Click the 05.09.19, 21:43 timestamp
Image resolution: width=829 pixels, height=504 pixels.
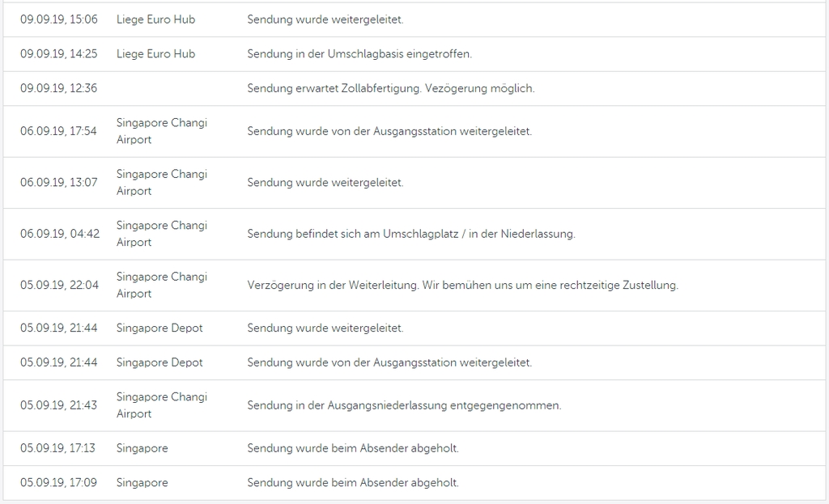pos(58,405)
